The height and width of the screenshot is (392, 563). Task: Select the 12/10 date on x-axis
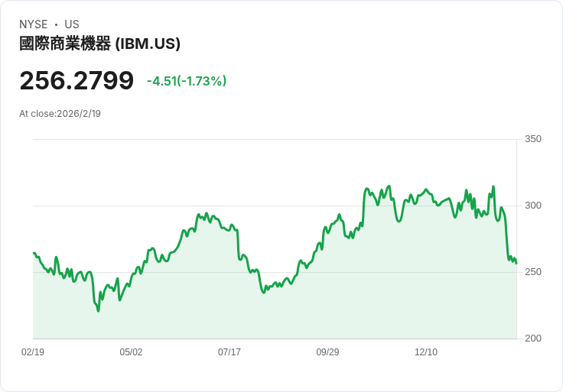(x=426, y=352)
